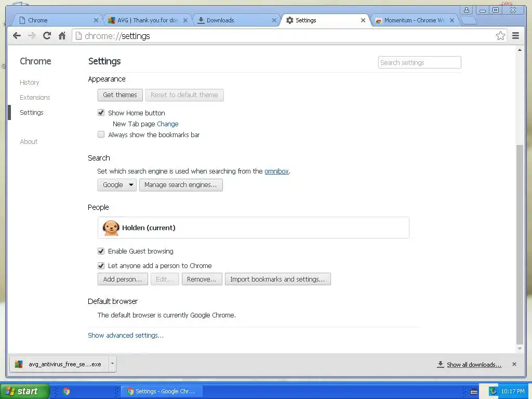The image size is (532, 399).
Task: Close the Momentum tab
Action: pyautogui.click(x=452, y=20)
